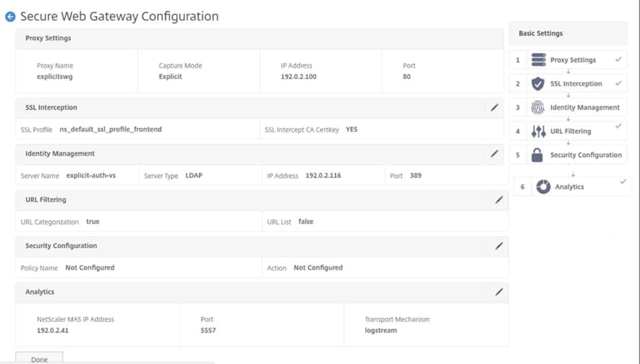This screenshot has height=364, width=640.
Task: Edit the Security Configuration with the pencil
Action: coord(499,246)
